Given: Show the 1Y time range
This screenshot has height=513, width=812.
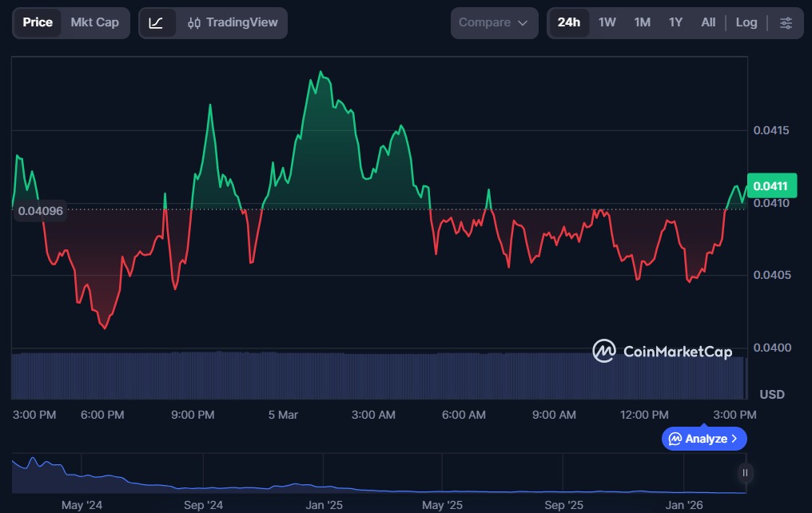Looking at the screenshot, I should pos(675,22).
